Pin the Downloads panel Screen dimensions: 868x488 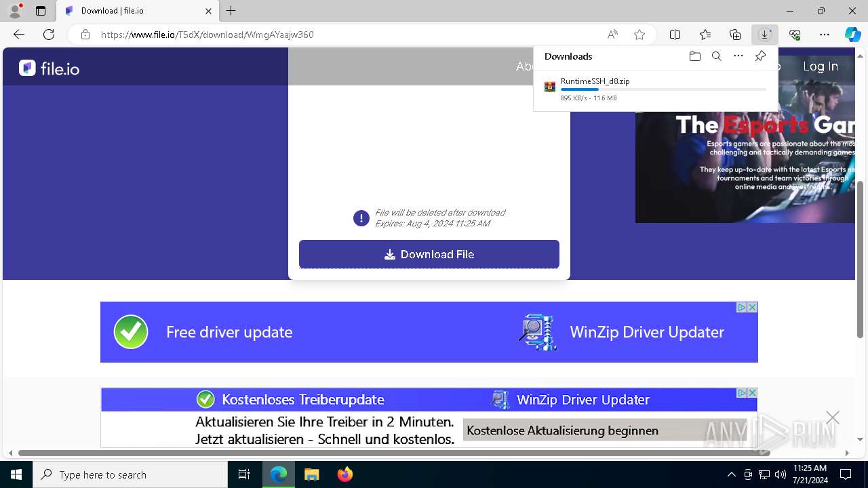pyautogui.click(x=760, y=56)
